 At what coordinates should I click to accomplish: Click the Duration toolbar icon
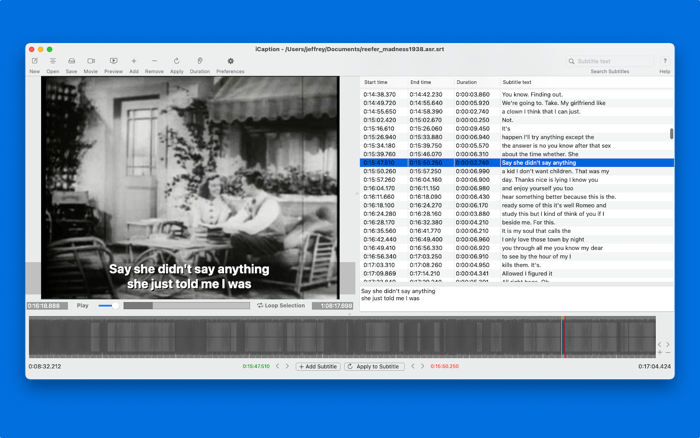200,61
